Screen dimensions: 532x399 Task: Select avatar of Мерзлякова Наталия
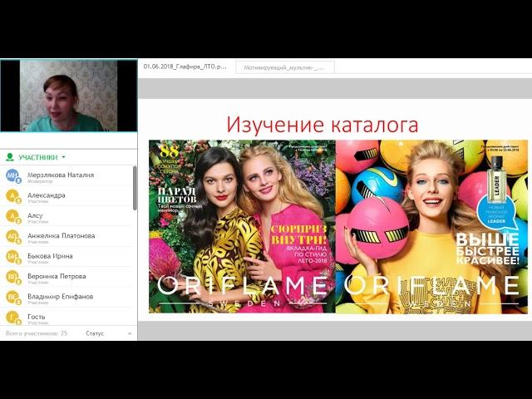tap(13, 175)
